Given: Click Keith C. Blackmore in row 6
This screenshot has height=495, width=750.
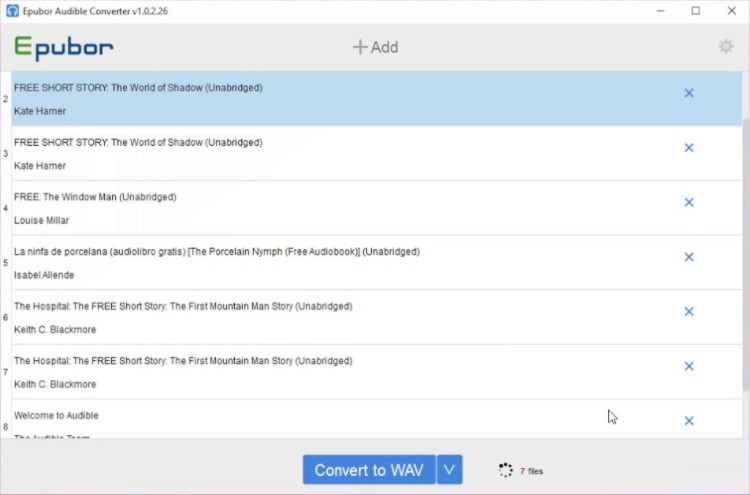Looking at the screenshot, I should pyautogui.click(x=55, y=330).
